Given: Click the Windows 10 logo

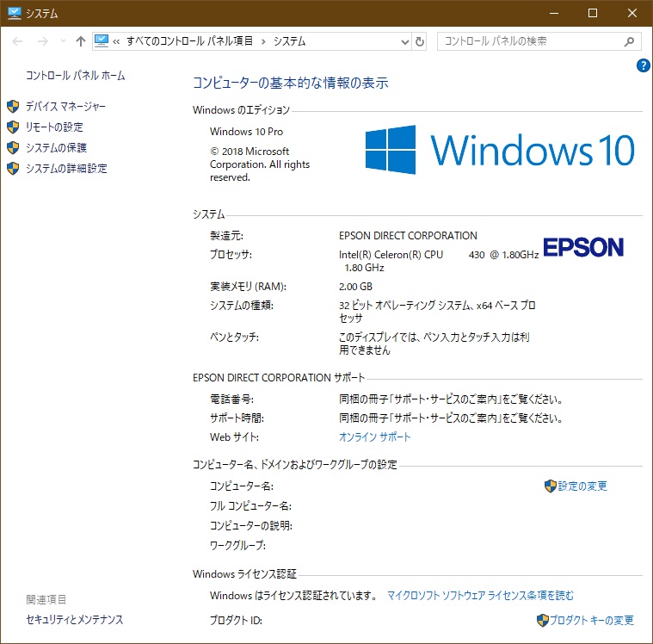Looking at the screenshot, I should click(x=500, y=150).
